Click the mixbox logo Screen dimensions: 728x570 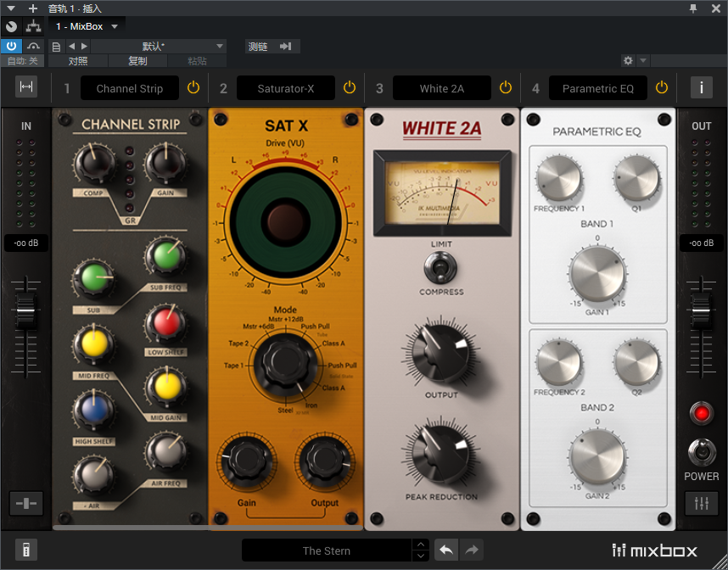655,550
